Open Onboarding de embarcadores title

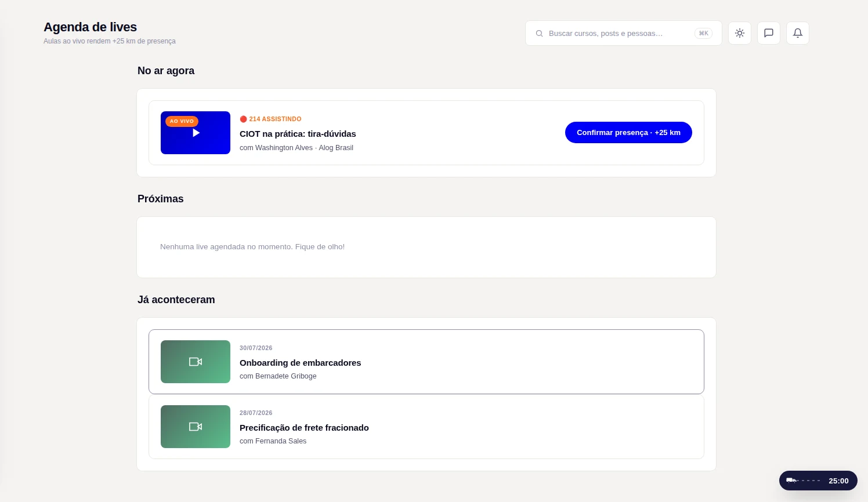pos(301,363)
